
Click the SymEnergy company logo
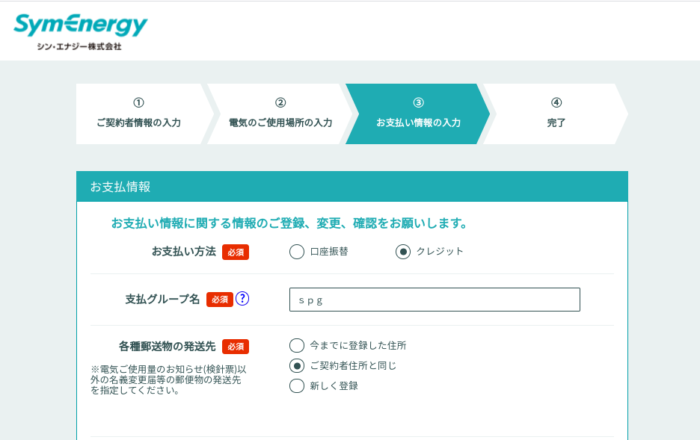tap(80, 32)
